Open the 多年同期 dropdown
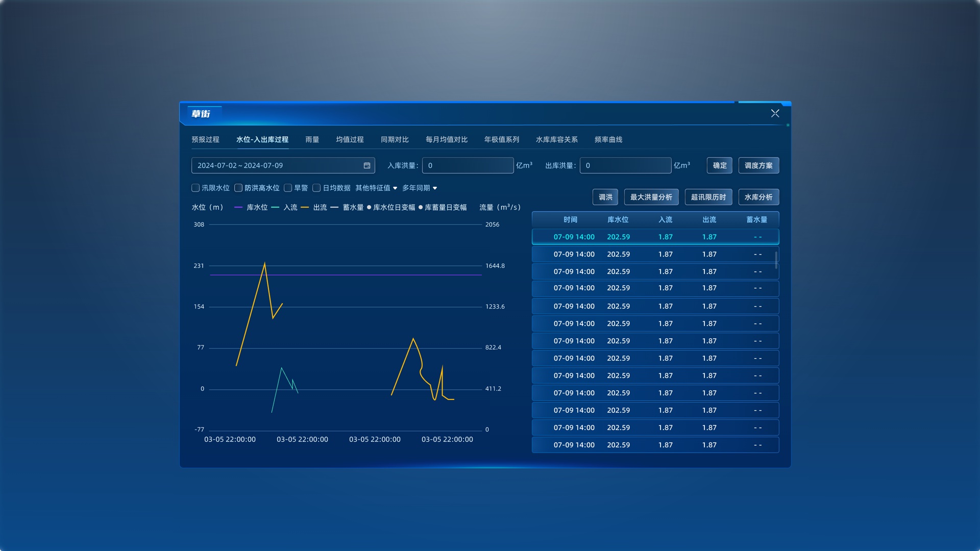 420,188
